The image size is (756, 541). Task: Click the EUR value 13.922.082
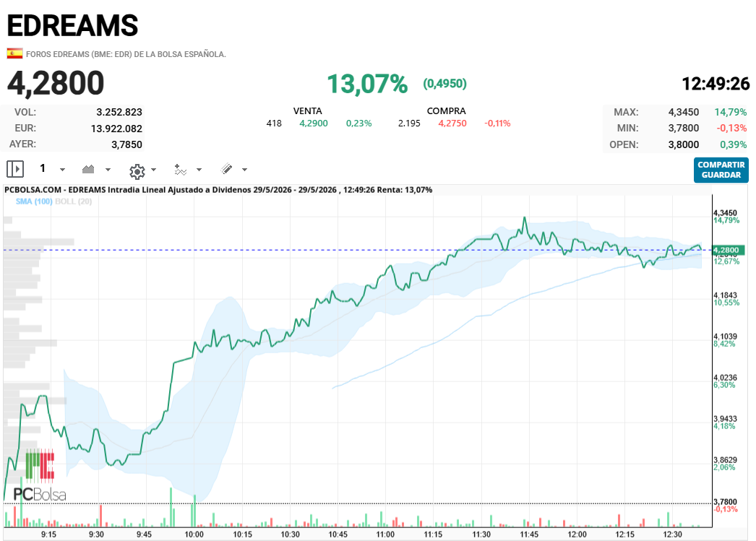click(116, 129)
